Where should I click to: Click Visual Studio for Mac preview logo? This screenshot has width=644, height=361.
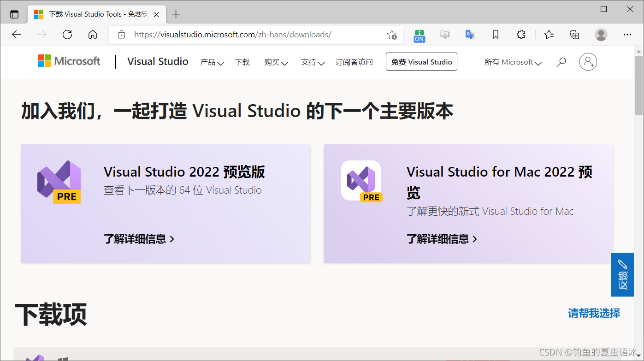click(362, 181)
